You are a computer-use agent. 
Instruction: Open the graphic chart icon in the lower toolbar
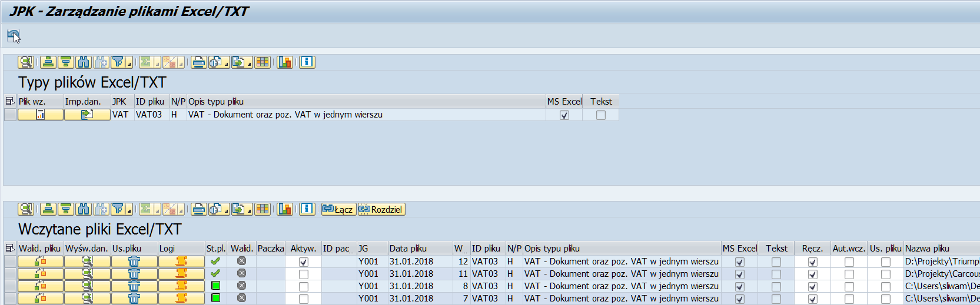click(x=285, y=209)
